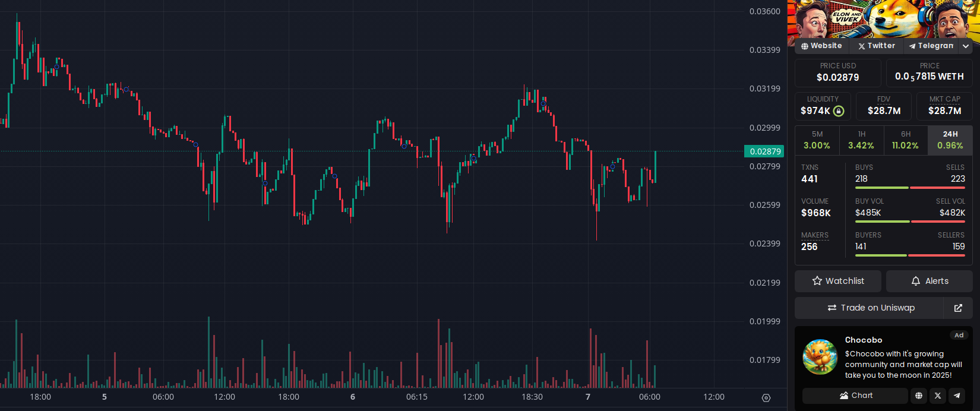Click Trade on Uniswap button
980x411 pixels.
pyautogui.click(x=870, y=308)
